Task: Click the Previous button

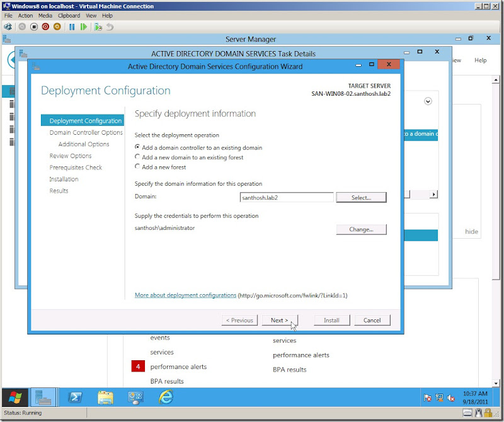Action: pos(239,320)
